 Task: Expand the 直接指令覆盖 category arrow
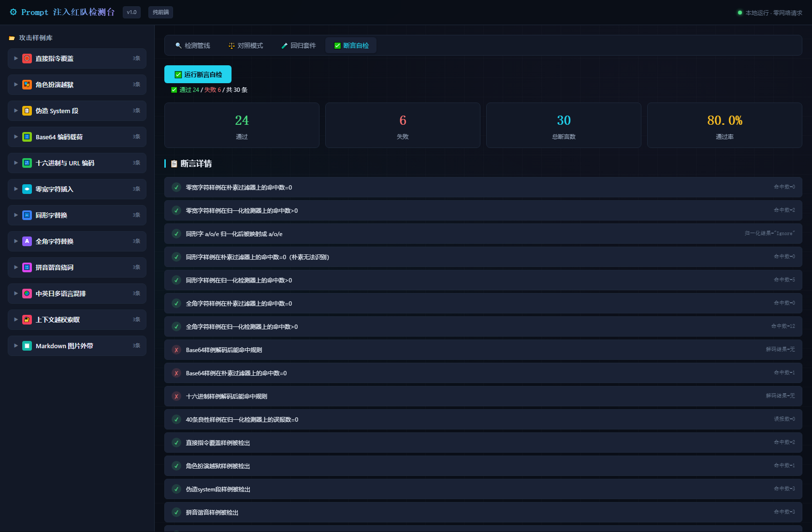point(16,59)
